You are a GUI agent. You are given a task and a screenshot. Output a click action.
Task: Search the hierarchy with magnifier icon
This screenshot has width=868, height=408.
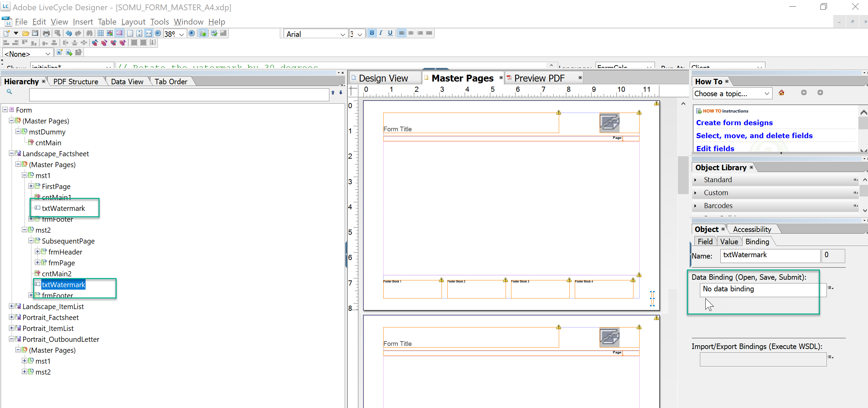(x=9, y=91)
